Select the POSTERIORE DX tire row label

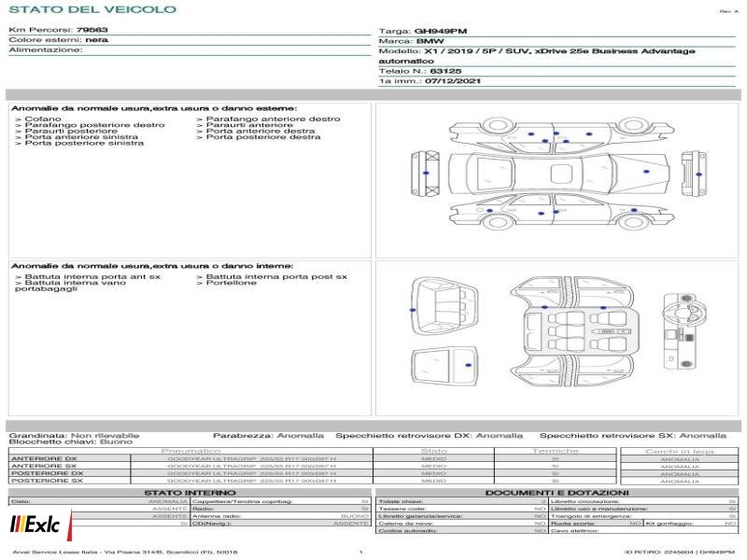point(47,473)
